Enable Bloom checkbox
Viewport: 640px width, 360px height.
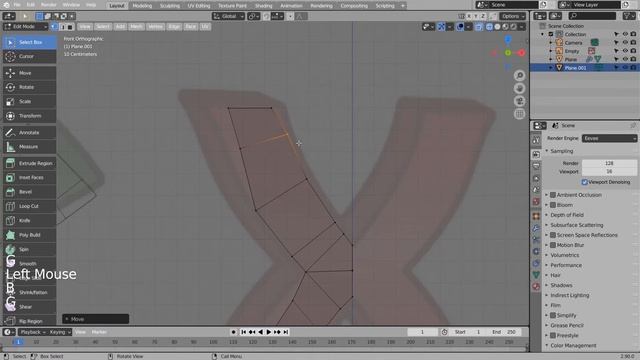pyautogui.click(x=553, y=205)
